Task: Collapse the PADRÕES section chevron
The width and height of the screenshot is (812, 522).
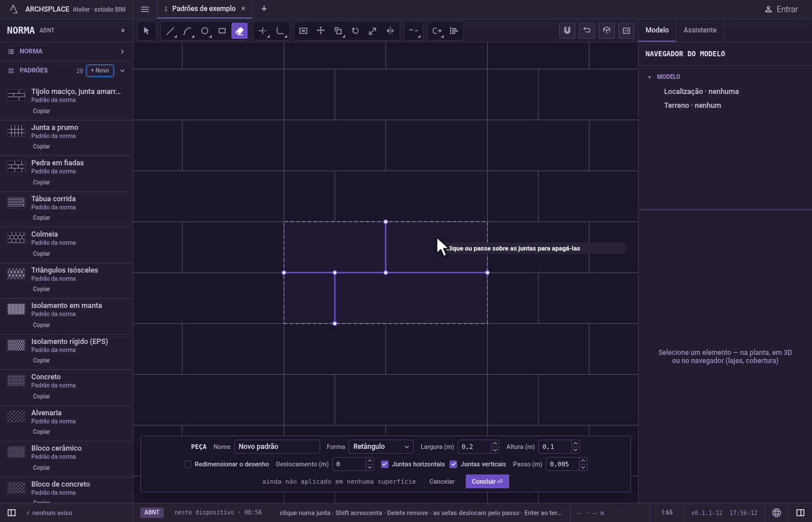Action: tap(122, 71)
